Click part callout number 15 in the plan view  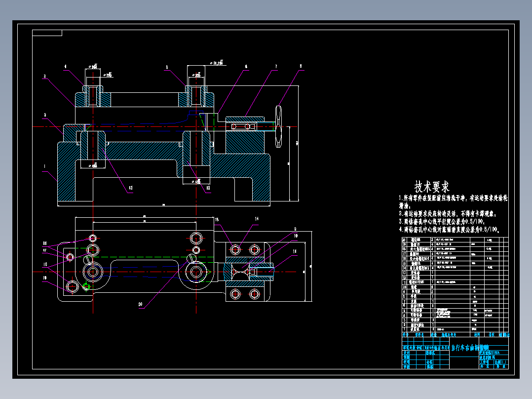[217, 220]
